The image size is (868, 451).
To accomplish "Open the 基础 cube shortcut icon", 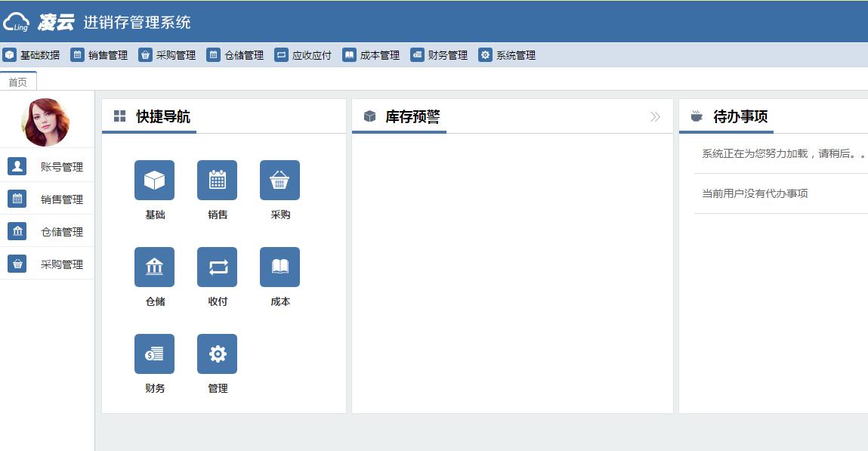I will click(154, 181).
